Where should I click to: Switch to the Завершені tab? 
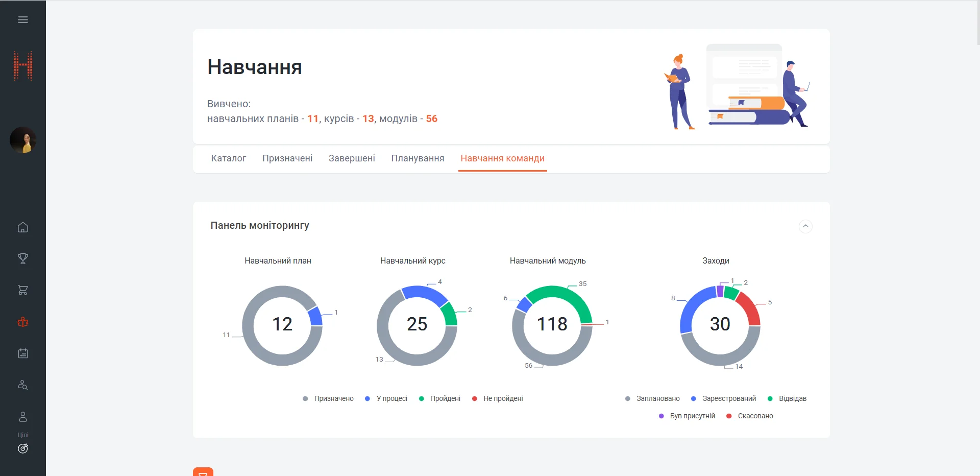[352, 158]
